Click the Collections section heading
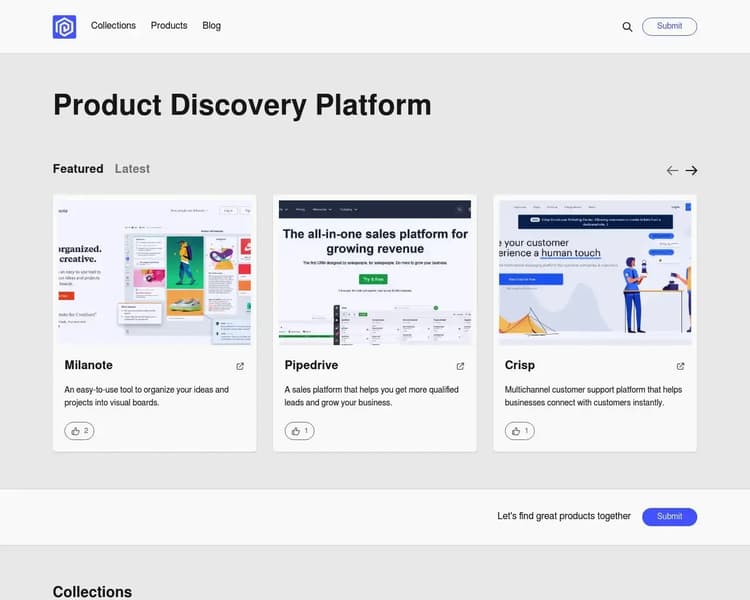The image size is (750, 600). 92,592
